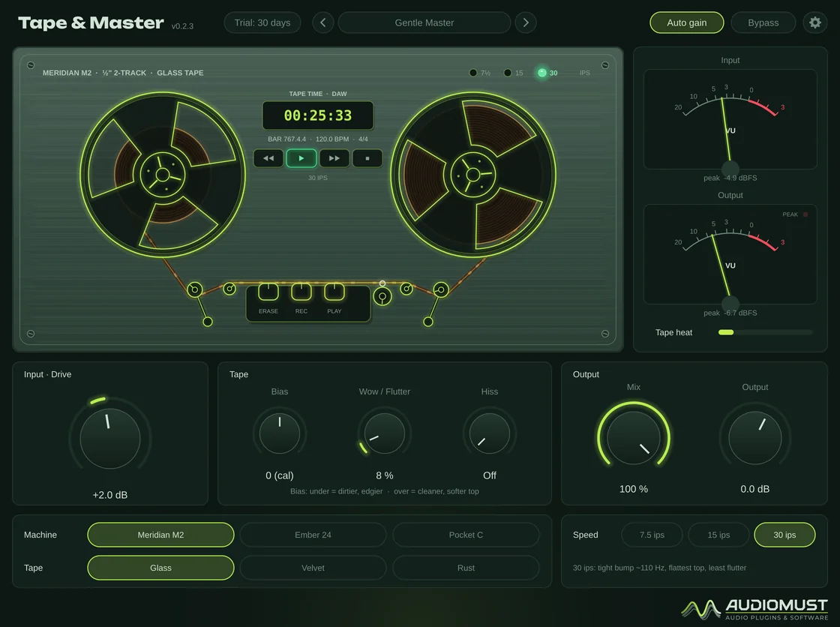Click the Trial: 30 days button
The height and width of the screenshot is (627, 840).
point(262,22)
